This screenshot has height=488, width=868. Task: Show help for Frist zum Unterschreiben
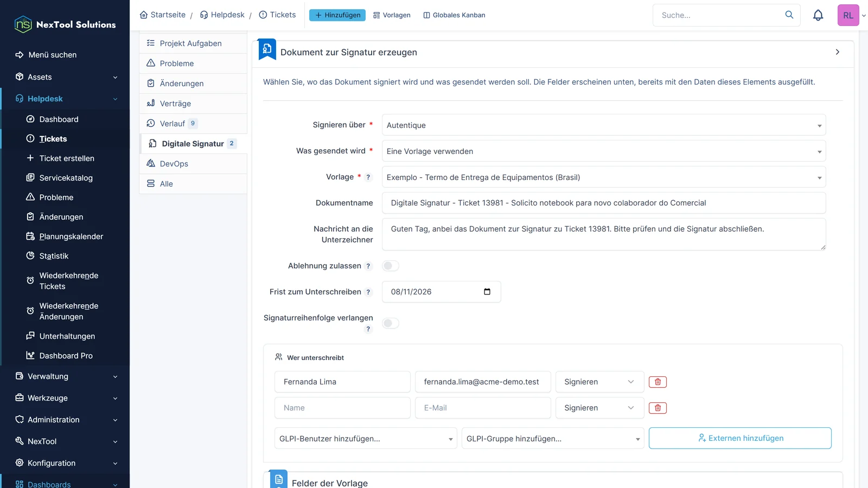click(368, 292)
